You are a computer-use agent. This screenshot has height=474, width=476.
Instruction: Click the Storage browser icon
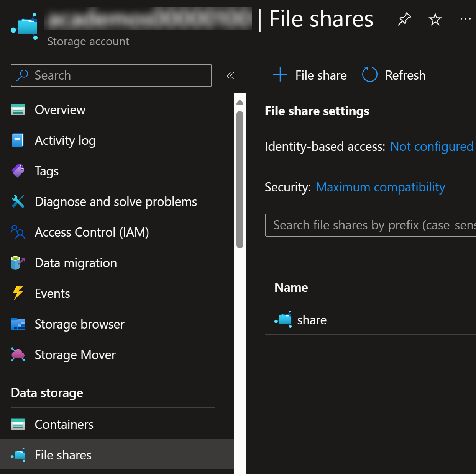(x=18, y=324)
